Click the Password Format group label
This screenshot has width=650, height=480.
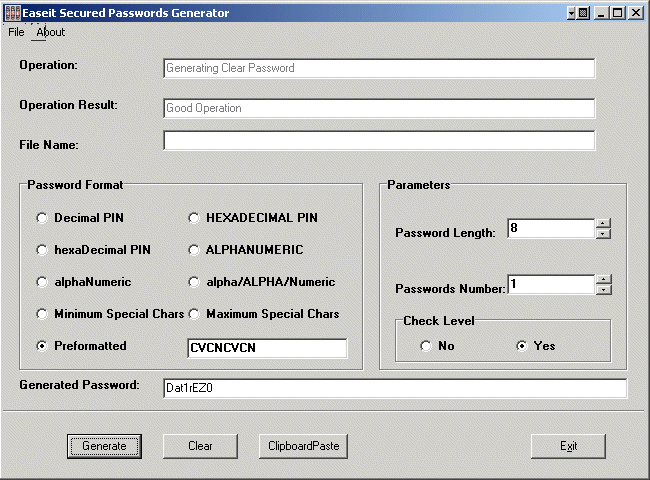coord(75,185)
